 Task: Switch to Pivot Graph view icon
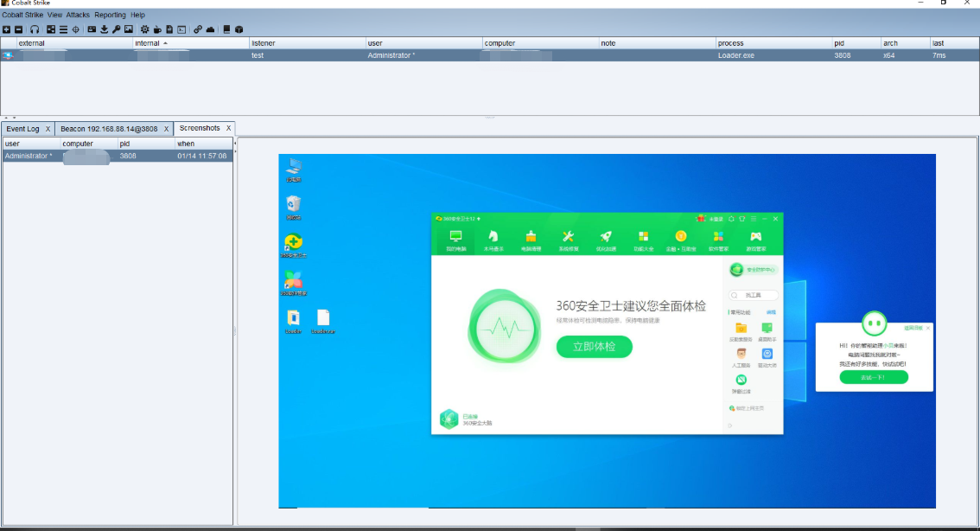point(51,29)
